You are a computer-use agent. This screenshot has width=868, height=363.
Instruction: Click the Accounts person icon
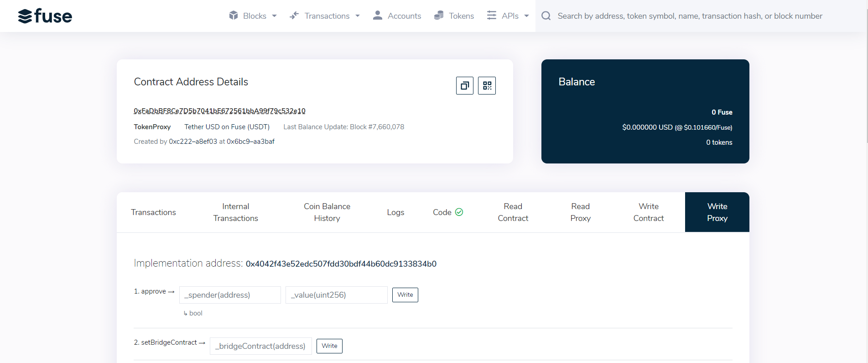click(377, 16)
